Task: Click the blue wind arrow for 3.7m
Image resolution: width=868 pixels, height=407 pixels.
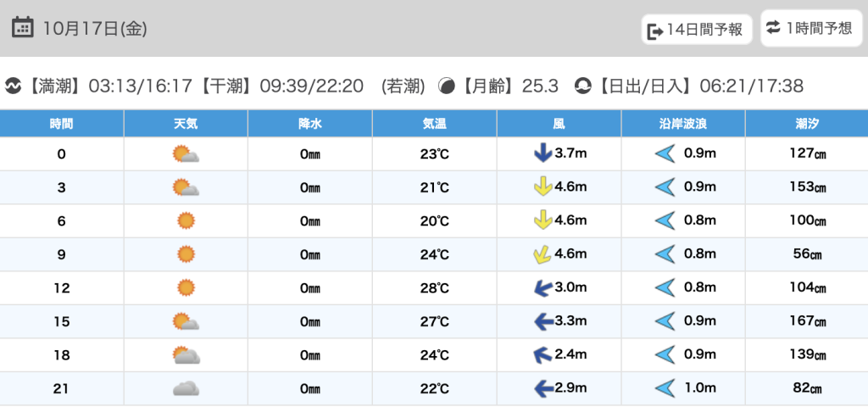Action: point(542,154)
